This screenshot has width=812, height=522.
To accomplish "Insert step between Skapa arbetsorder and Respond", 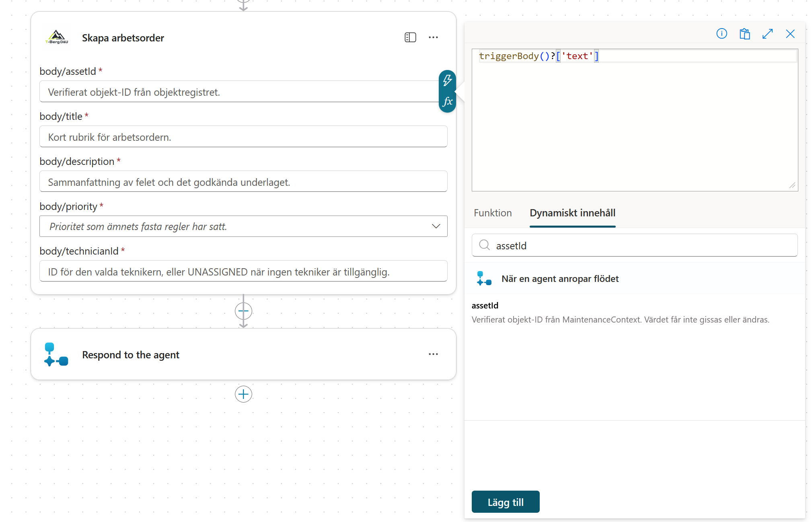I will (243, 311).
